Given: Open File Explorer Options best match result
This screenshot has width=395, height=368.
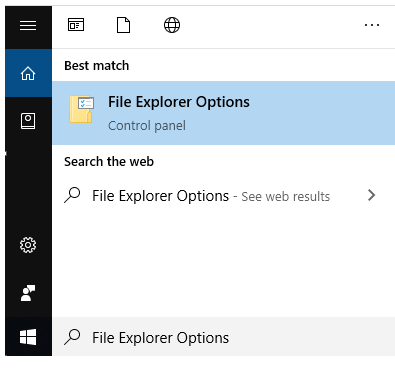Looking at the screenshot, I should pos(224,113).
